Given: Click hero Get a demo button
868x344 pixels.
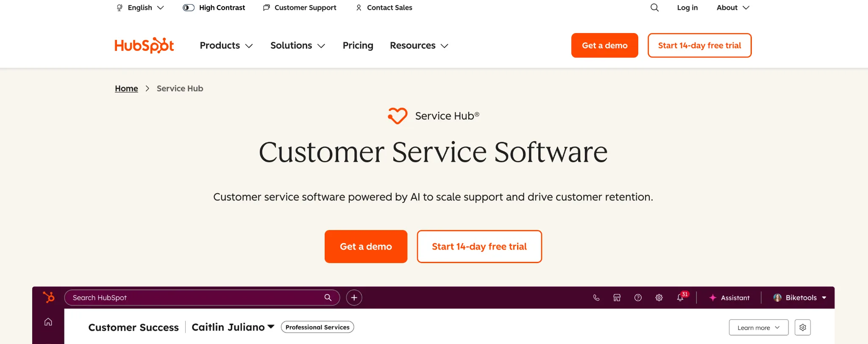Looking at the screenshot, I should [366, 247].
